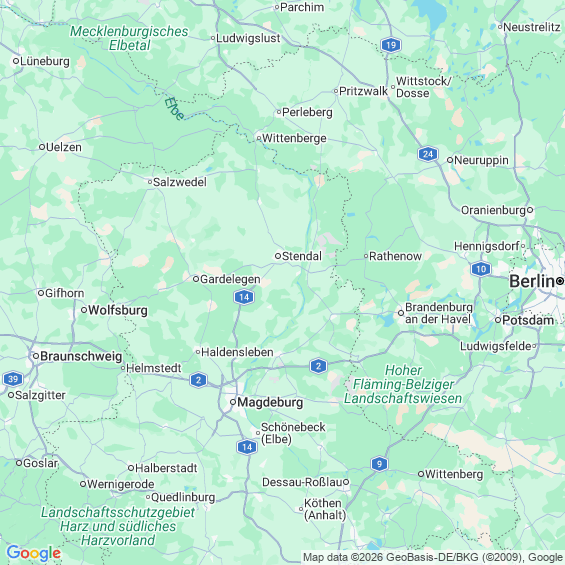Open the Google logo link
This screenshot has height=565, width=565.
point(34,553)
